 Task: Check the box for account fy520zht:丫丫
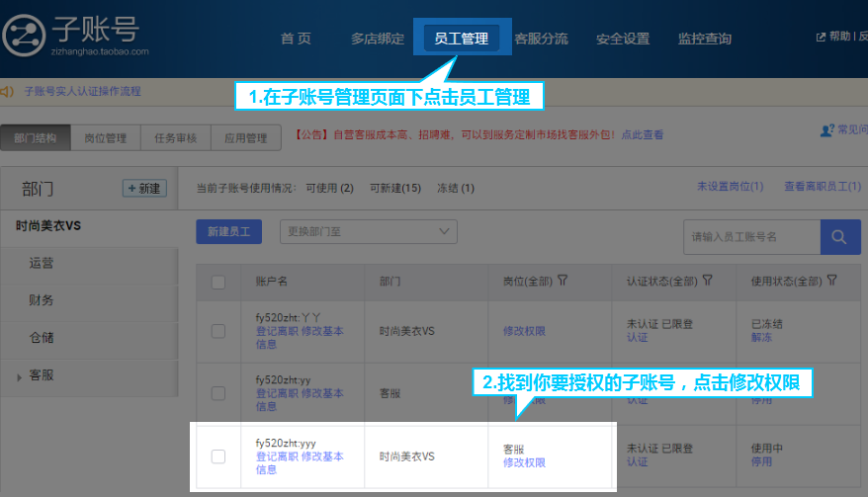(x=218, y=331)
